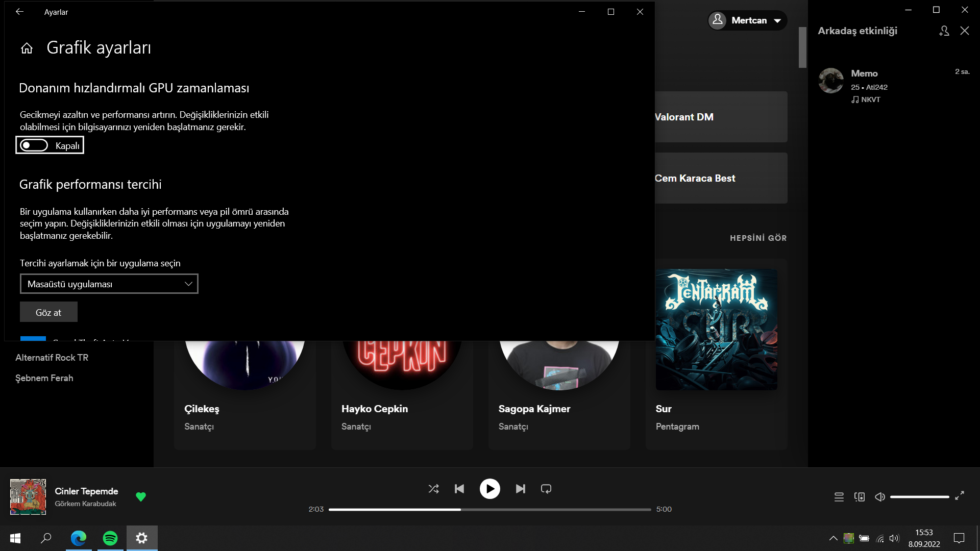Click the HEPSİNİ GÖR link

click(x=758, y=238)
